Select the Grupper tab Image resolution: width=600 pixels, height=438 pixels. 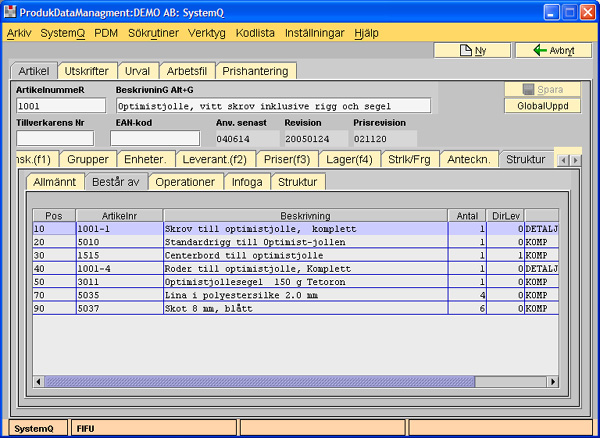[x=88, y=159]
